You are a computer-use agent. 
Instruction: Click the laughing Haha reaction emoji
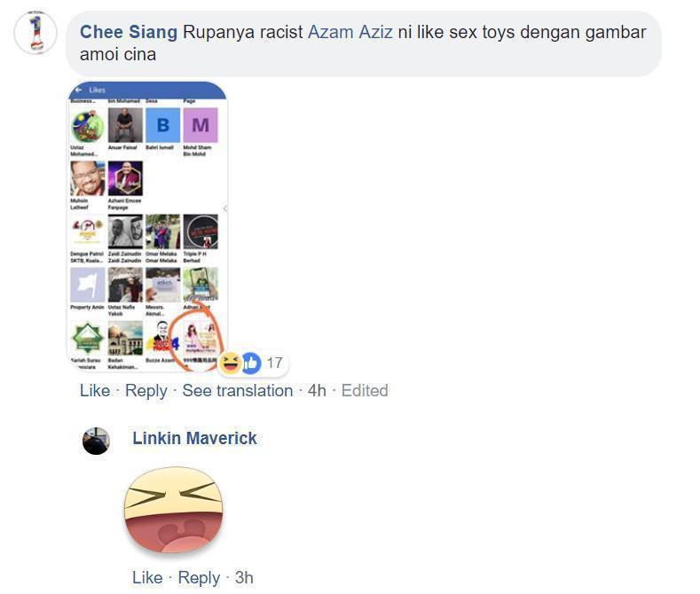231,363
